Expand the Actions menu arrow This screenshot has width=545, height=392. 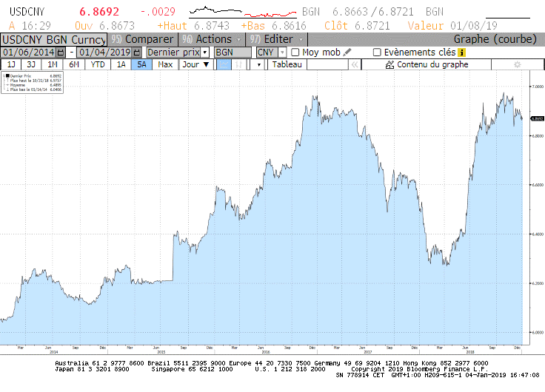click(238, 40)
